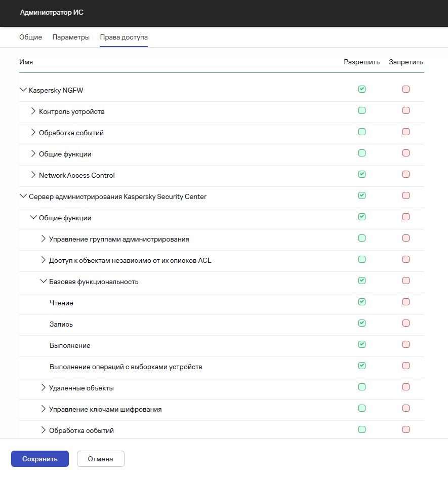Allow Управление ключами шифрования
Image resolution: width=448 pixels, height=477 pixels.
tap(362, 409)
